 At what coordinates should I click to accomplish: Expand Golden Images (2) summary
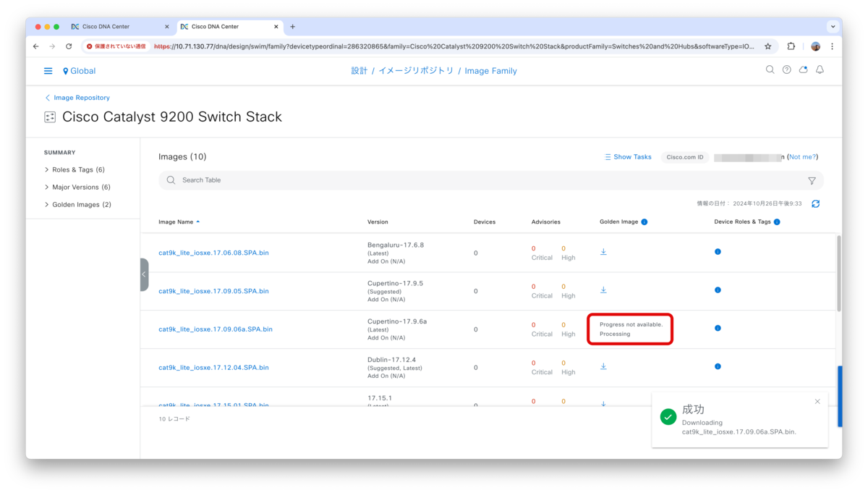pyautogui.click(x=78, y=205)
